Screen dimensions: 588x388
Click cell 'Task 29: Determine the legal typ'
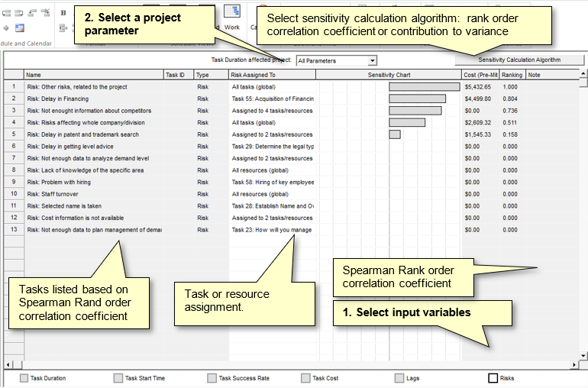(273, 147)
